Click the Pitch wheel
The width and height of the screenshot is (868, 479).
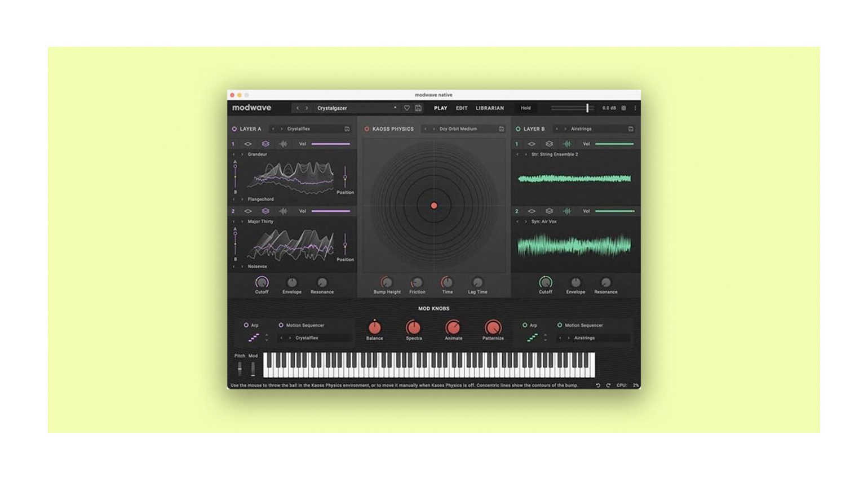240,369
